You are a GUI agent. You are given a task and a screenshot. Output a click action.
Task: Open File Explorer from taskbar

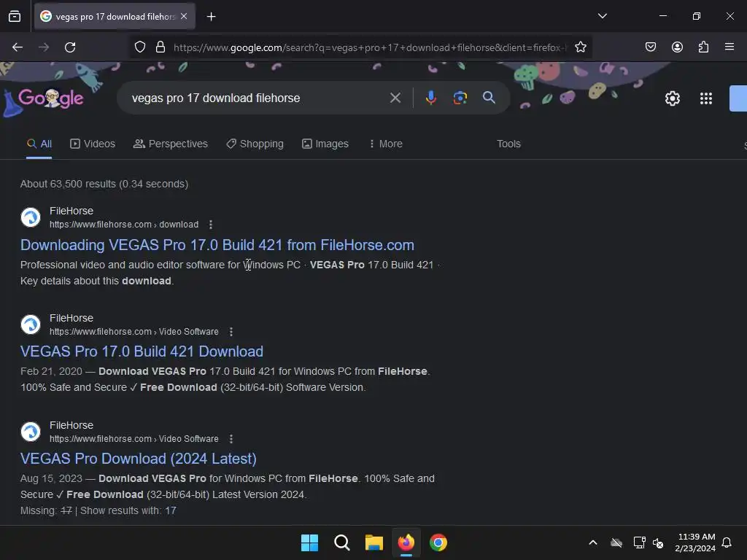[374, 542]
